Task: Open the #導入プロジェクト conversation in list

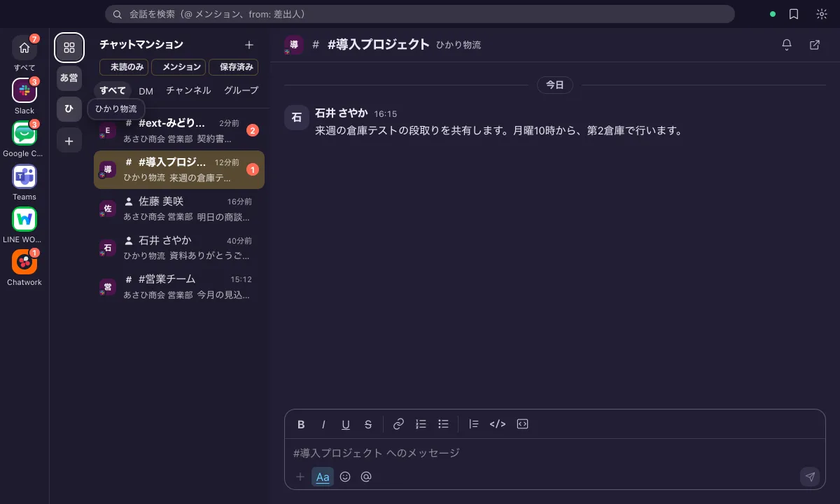Action: coord(179,170)
